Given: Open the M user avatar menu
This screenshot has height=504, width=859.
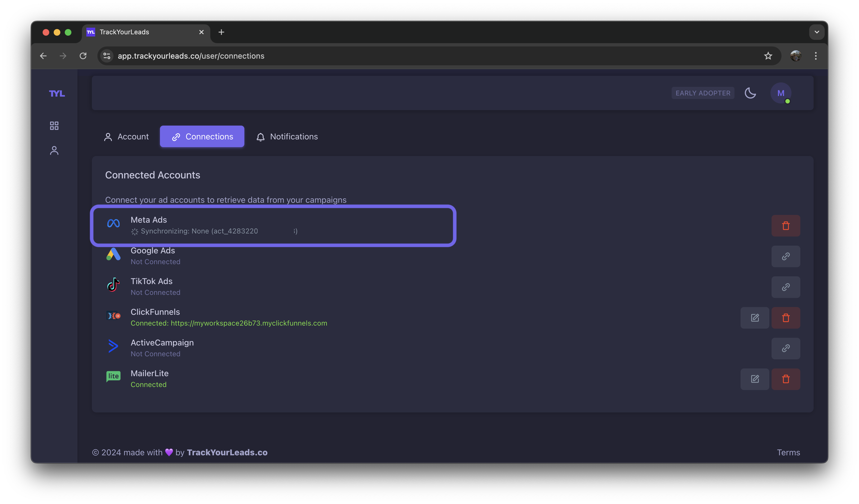Looking at the screenshot, I should [781, 93].
